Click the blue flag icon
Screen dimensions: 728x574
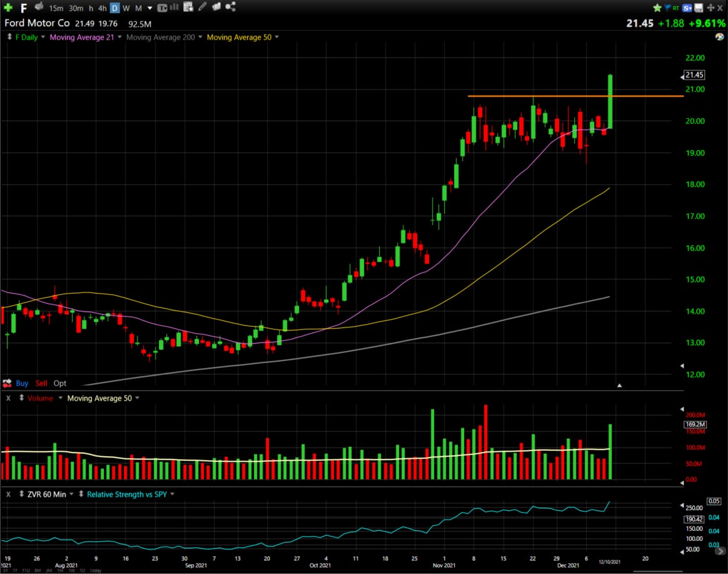coord(667,8)
